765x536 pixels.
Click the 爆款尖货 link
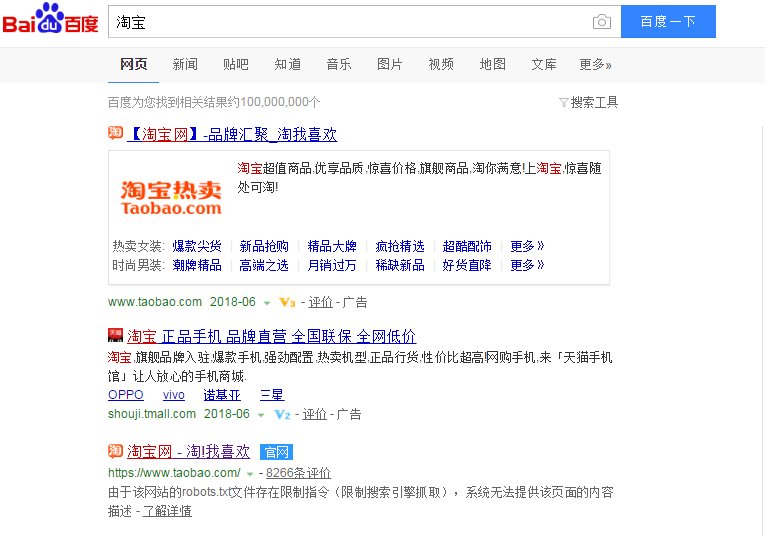[x=197, y=246]
